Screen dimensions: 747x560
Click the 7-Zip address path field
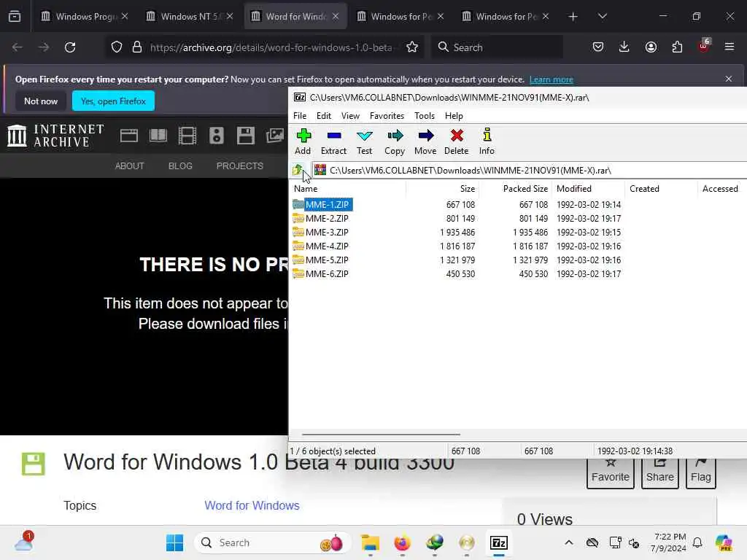click(x=530, y=170)
